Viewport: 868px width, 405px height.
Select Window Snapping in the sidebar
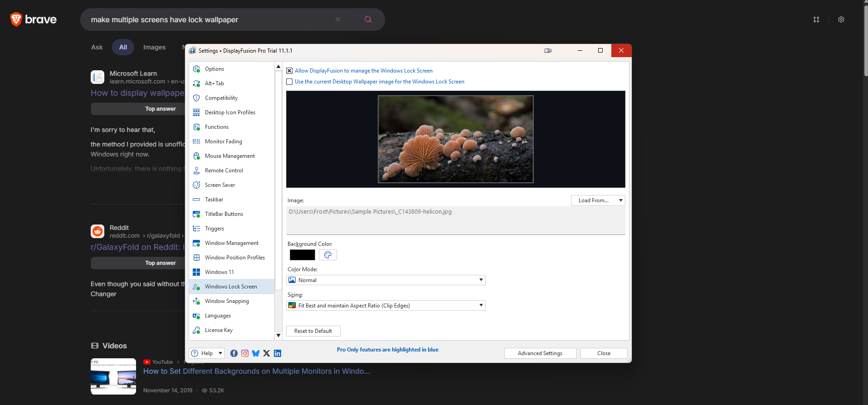click(x=227, y=301)
